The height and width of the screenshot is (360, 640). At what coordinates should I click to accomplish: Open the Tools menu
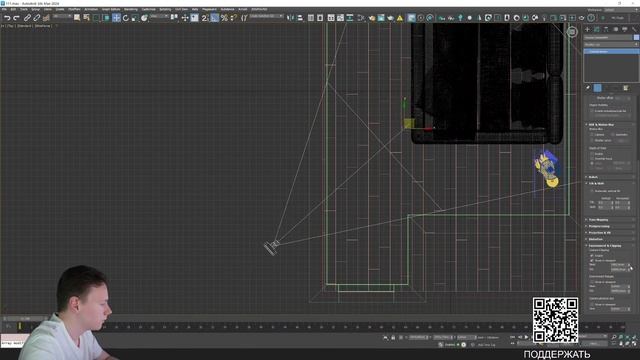point(24,9)
